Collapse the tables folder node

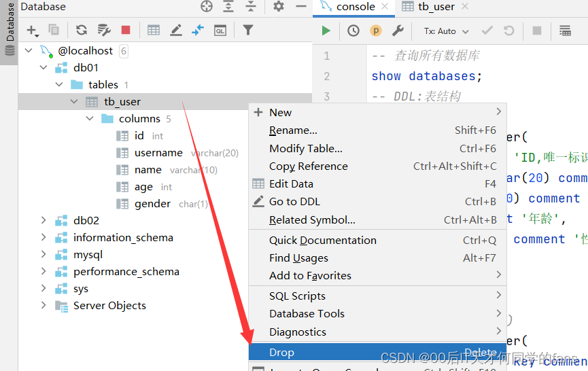click(59, 84)
